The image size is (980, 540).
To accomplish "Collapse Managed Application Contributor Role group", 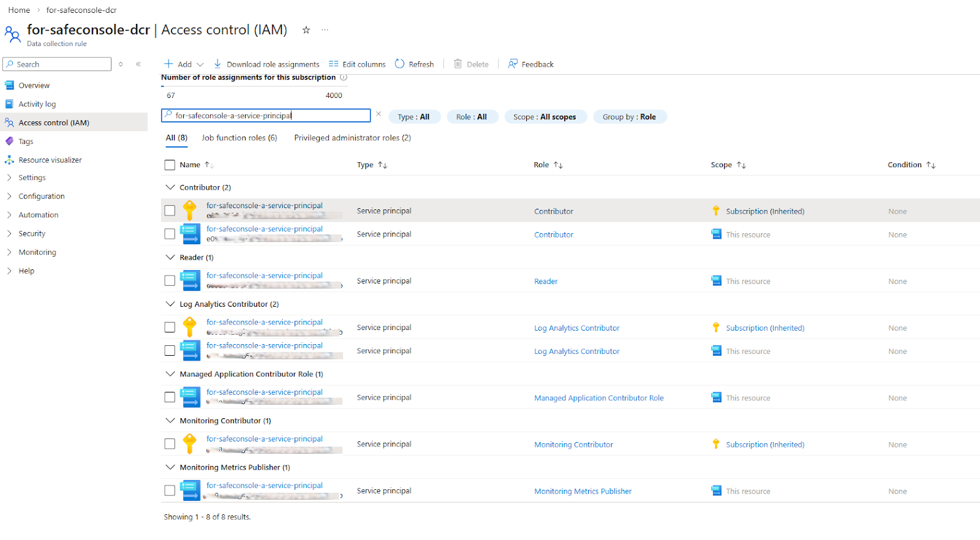I will click(x=170, y=373).
